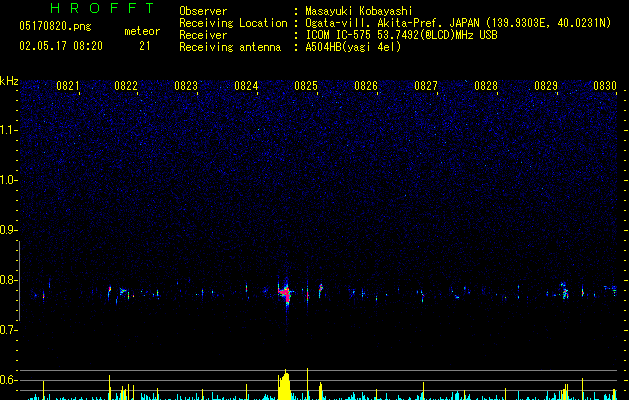Viewport: 629px width, 400px height.
Task: Click the 0824 time marker
Action: click(246, 86)
